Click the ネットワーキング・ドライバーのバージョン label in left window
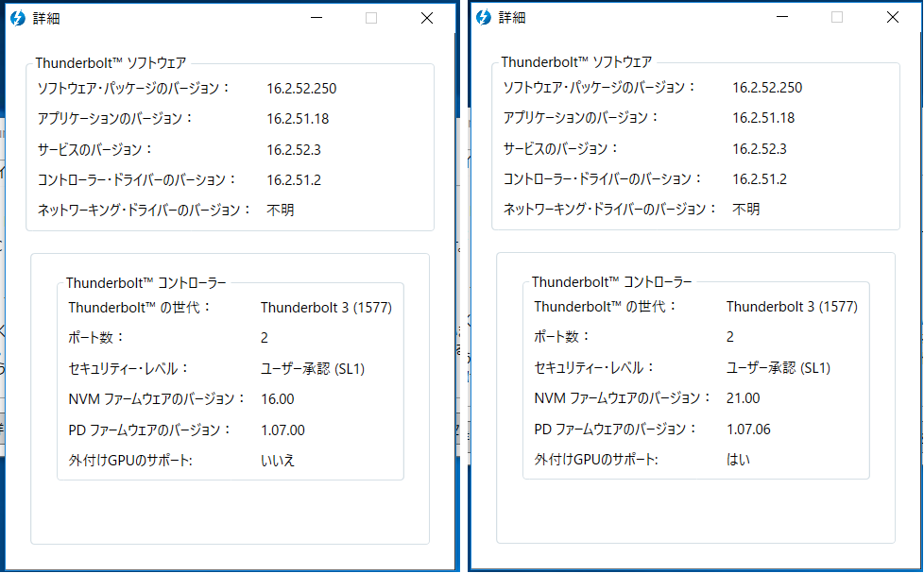This screenshot has width=924, height=573. [145, 211]
